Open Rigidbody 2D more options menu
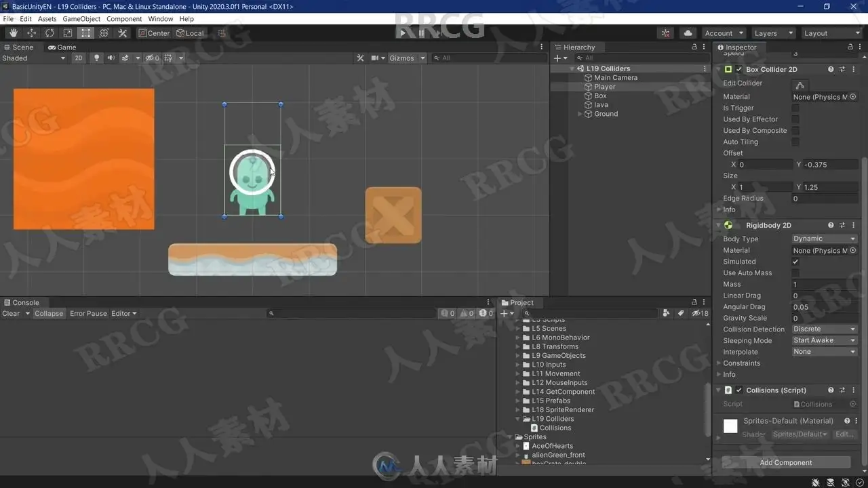 pos(853,225)
